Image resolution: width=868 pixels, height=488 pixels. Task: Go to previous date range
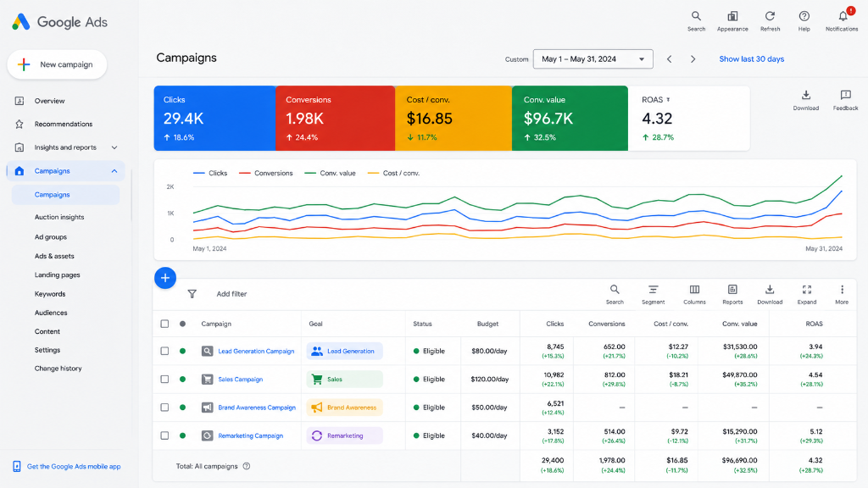tap(670, 59)
